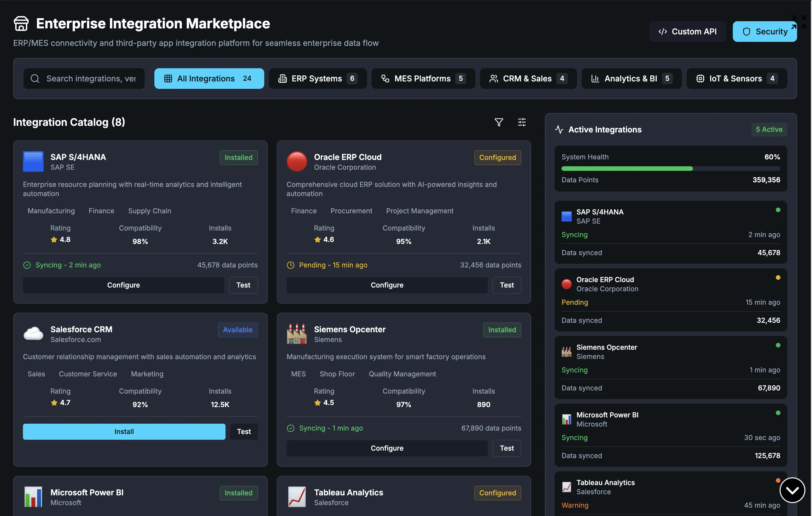Click the Salesforce CRM cloud logo
Screen dimensions: 812x516
33,333
